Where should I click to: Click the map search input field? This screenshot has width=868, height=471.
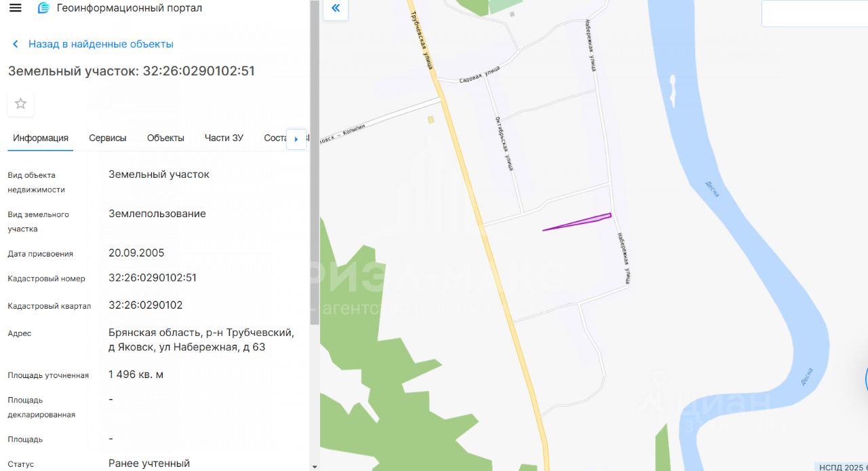[x=814, y=14]
